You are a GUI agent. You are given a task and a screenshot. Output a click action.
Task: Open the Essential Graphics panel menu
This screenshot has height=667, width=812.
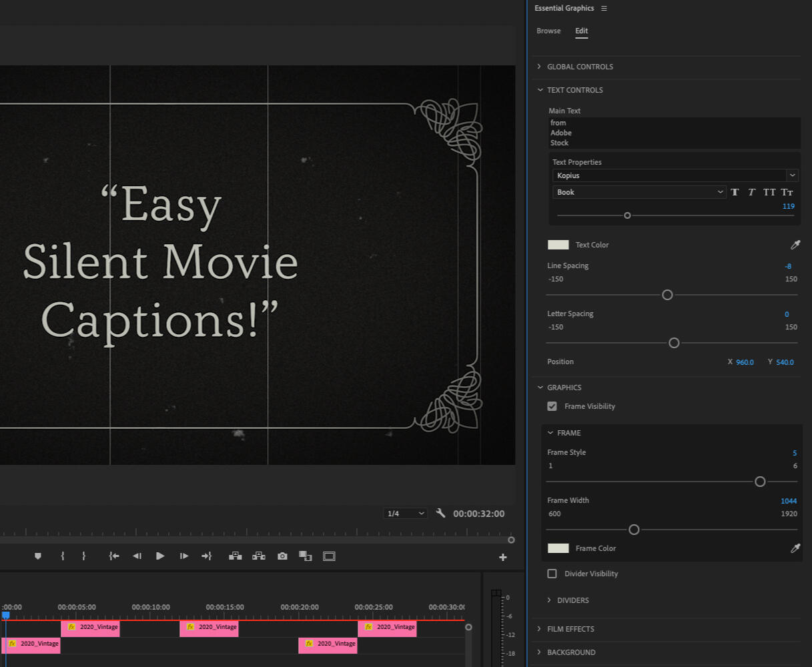tap(604, 9)
